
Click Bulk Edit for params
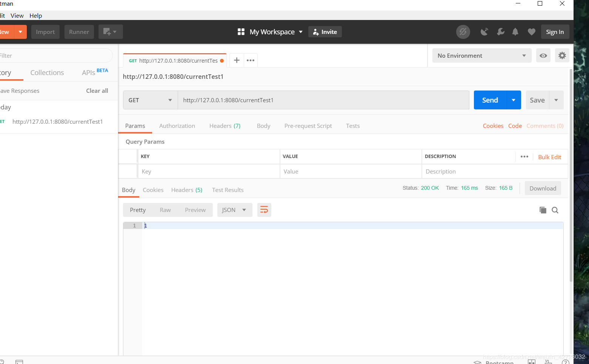550,157
